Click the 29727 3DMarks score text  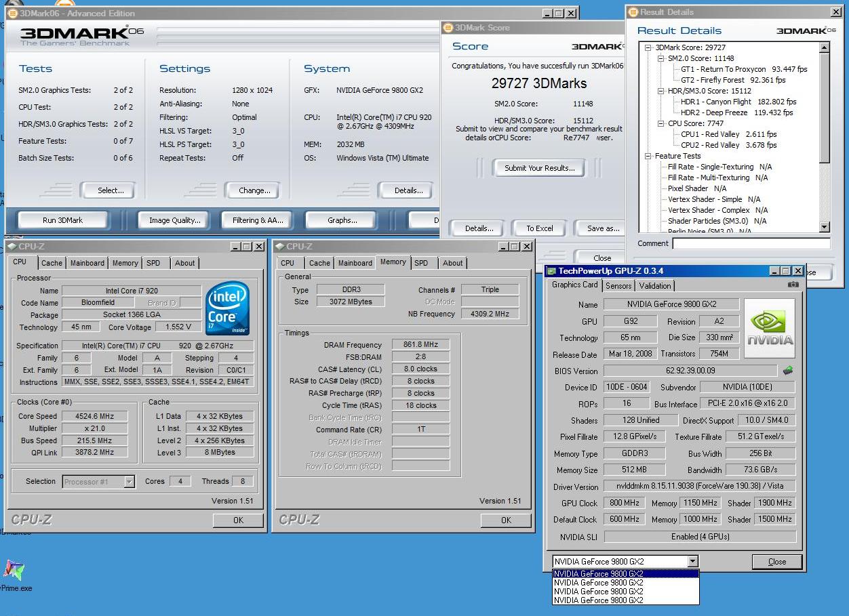(539, 83)
